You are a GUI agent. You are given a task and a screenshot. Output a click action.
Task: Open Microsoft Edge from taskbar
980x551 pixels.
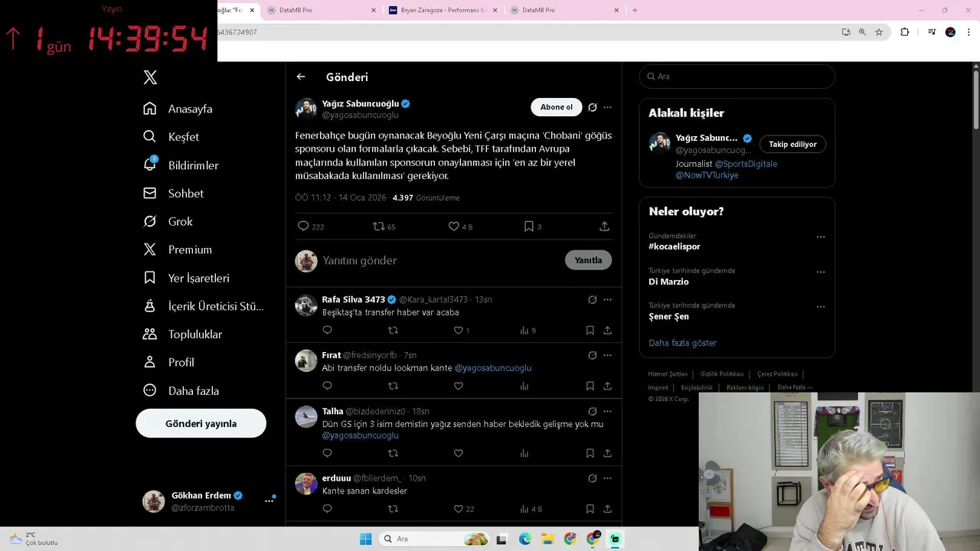[524, 539]
